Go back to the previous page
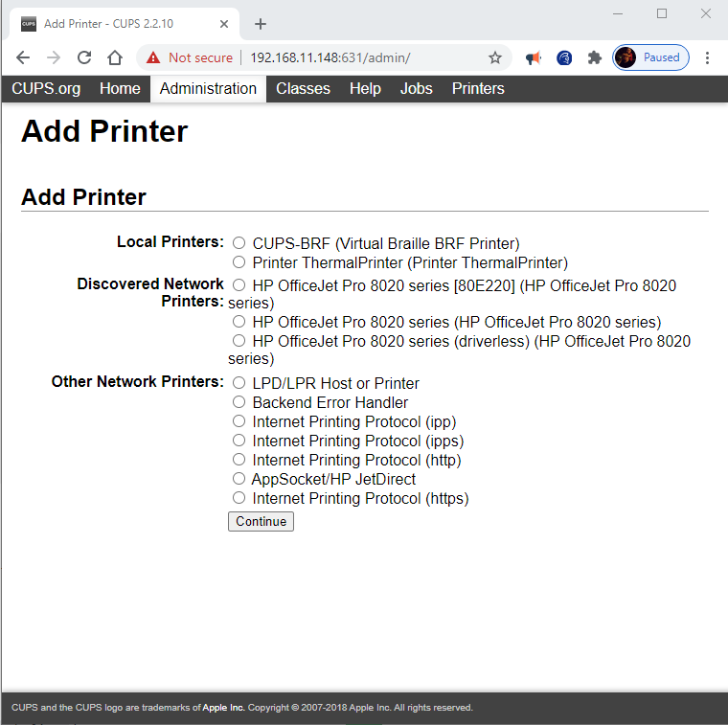This screenshot has height=725, width=728. pyautogui.click(x=23, y=57)
